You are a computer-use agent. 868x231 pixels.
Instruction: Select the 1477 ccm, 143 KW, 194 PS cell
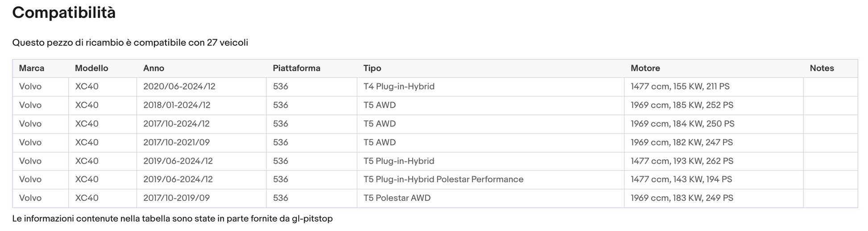click(x=714, y=180)
